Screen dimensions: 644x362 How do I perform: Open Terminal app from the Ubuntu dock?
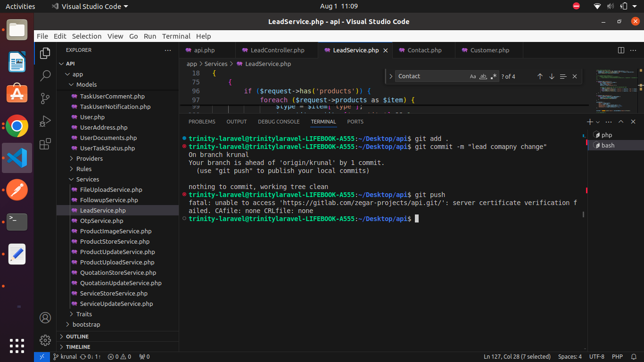17,222
